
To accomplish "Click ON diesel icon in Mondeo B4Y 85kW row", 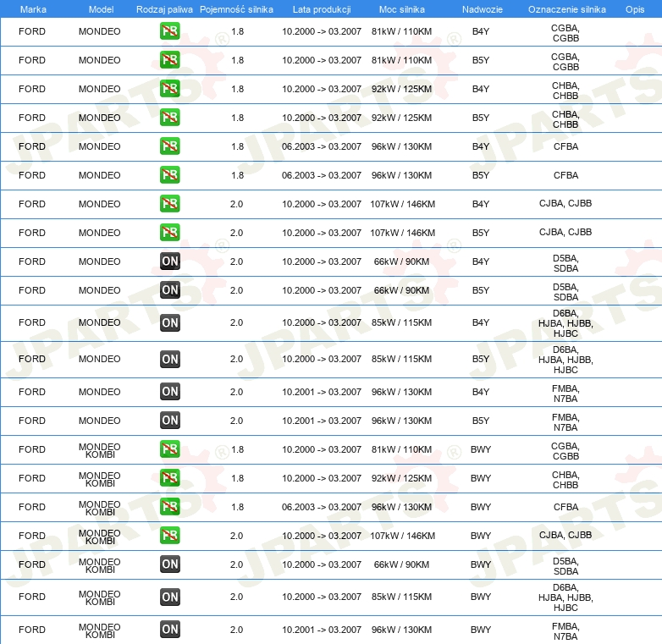I will [169, 322].
